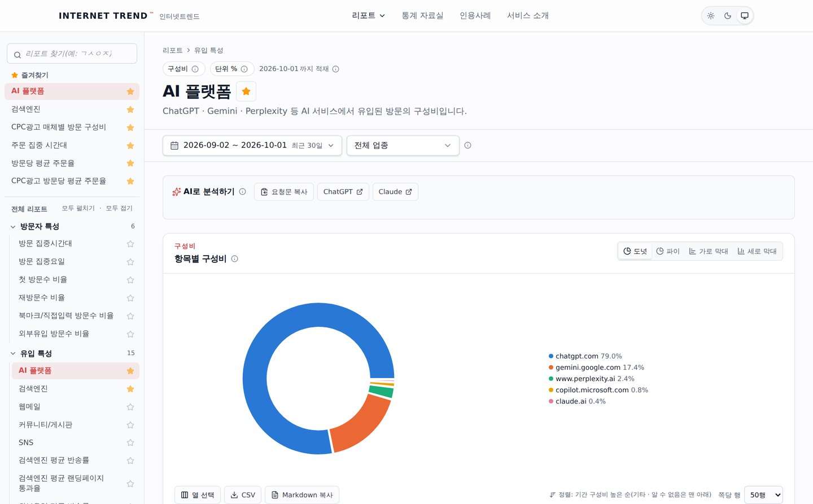Switch chart to 가로 막대 view
Viewport: 813px width, 504px height.
tap(709, 251)
